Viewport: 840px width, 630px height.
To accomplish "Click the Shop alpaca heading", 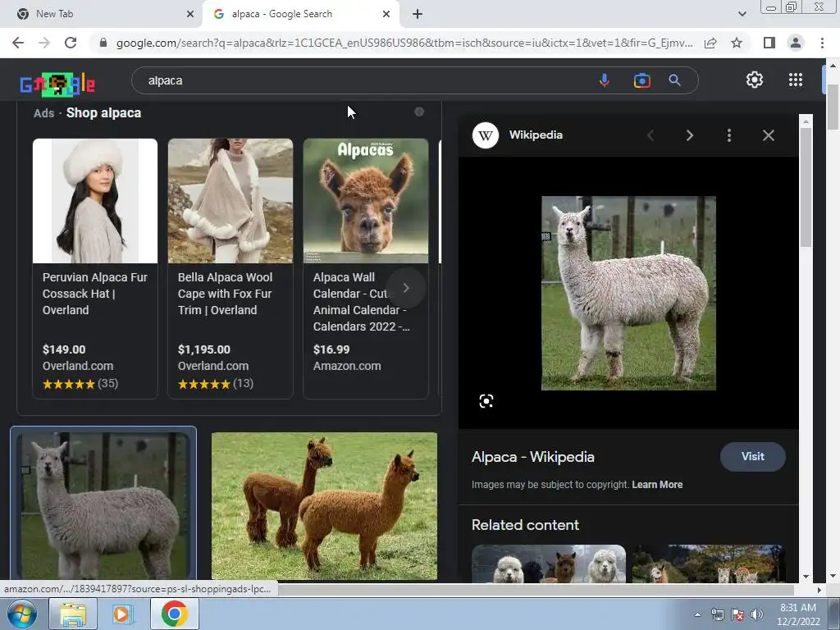I will (x=104, y=113).
